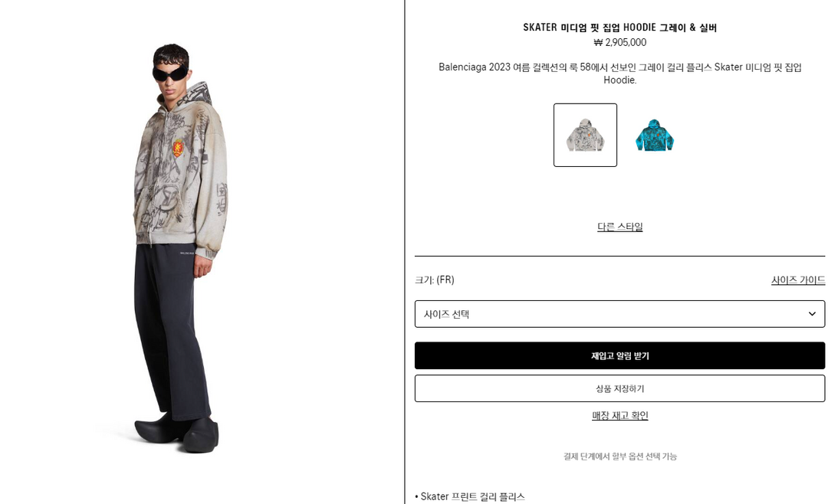Click 재입고 알림 받기 black button
The height and width of the screenshot is (504, 828).
point(619,355)
